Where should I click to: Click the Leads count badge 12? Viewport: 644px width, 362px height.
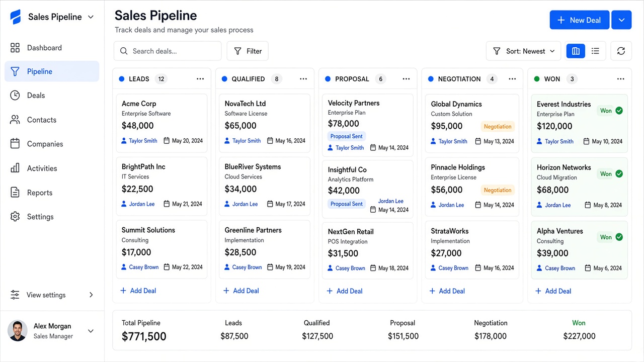161,79
